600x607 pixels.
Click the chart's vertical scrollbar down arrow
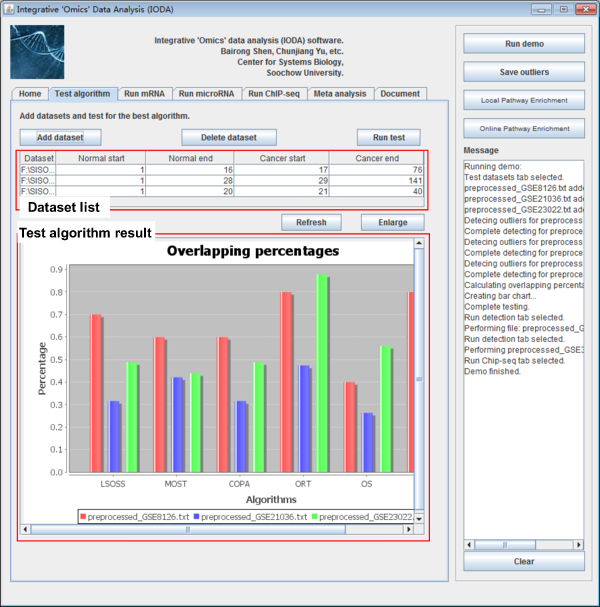click(x=419, y=519)
